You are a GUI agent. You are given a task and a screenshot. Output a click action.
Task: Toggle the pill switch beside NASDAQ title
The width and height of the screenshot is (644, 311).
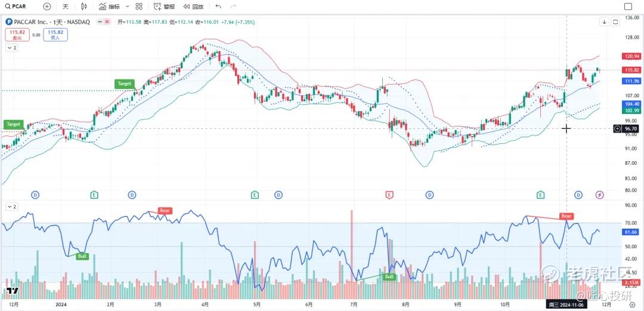[x=104, y=22]
